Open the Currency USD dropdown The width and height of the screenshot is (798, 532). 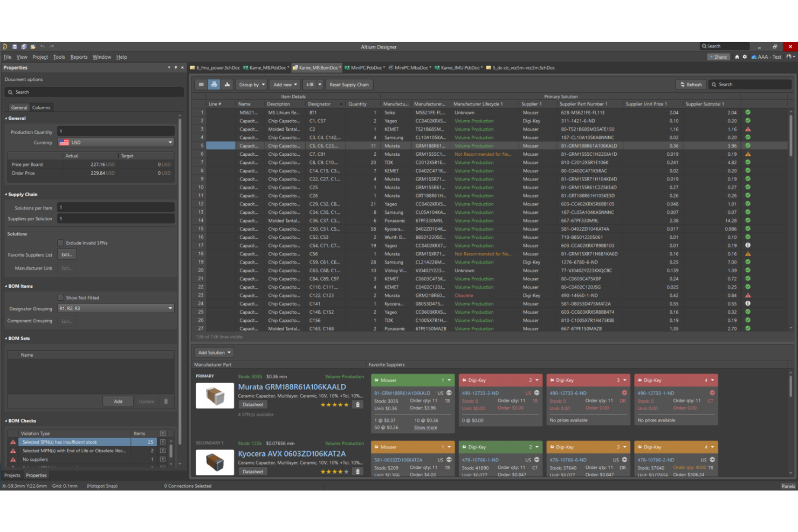(x=116, y=143)
